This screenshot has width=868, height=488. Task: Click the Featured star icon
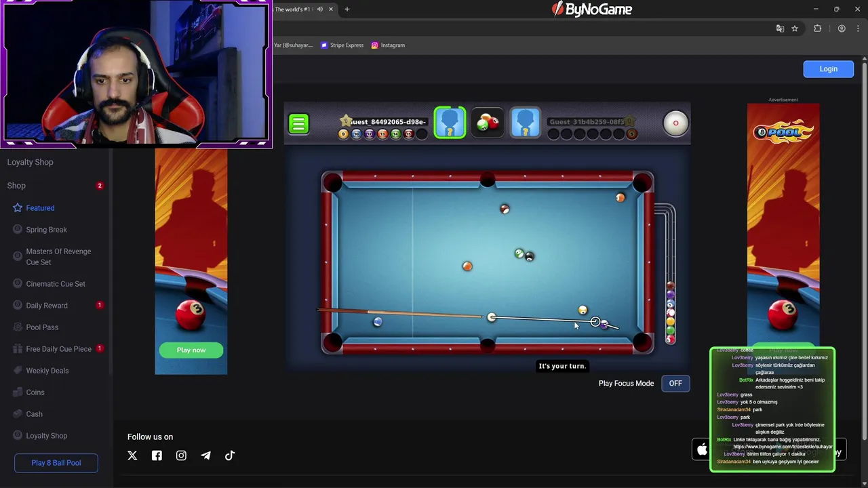tap(18, 208)
